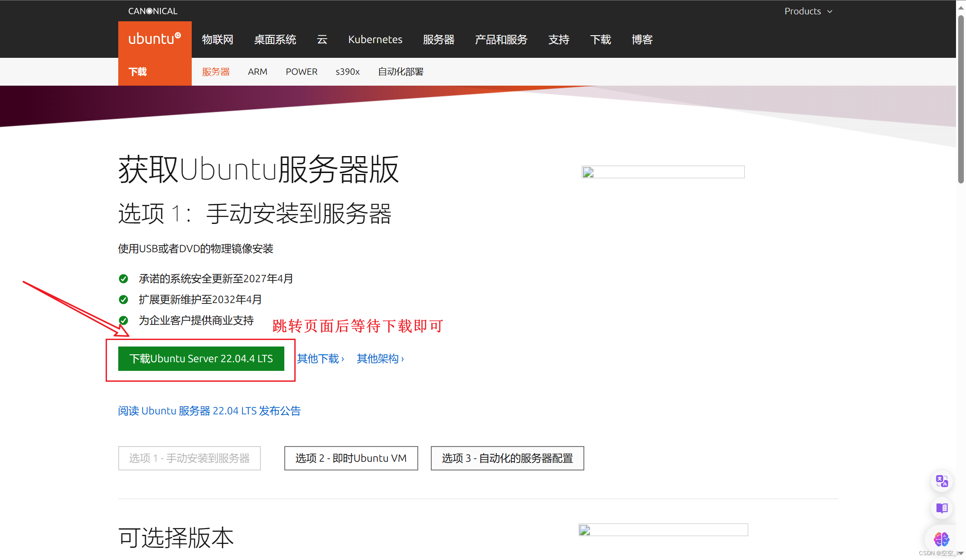Click the scrollbar up arrow
This screenshot has height=560, width=966.
[x=961, y=7]
